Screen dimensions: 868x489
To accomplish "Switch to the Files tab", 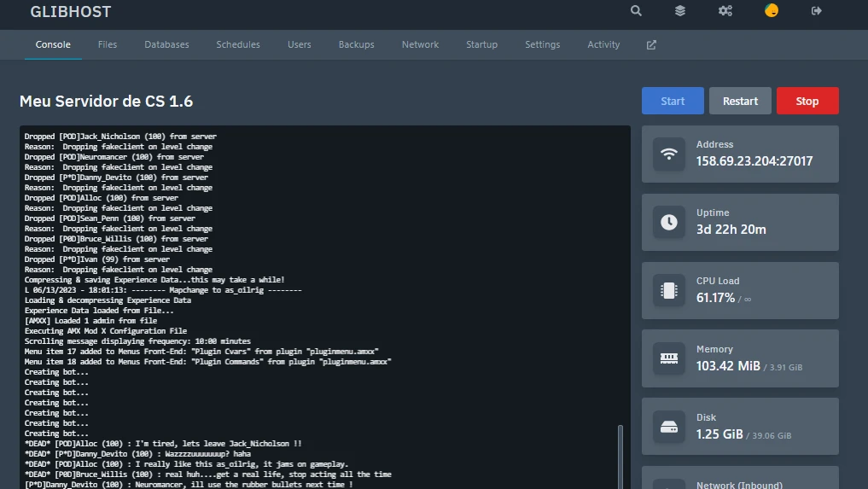I will (x=108, y=44).
